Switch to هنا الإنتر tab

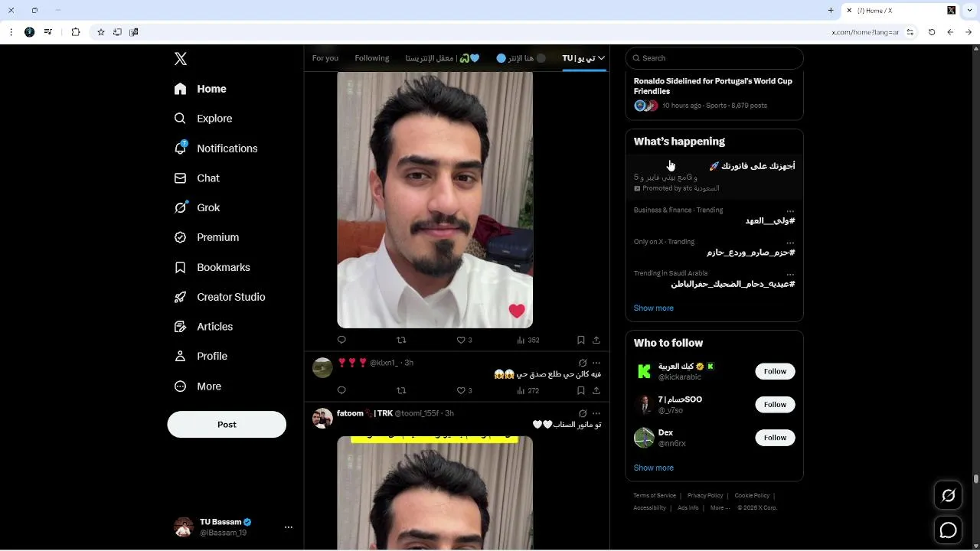click(521, 58)
